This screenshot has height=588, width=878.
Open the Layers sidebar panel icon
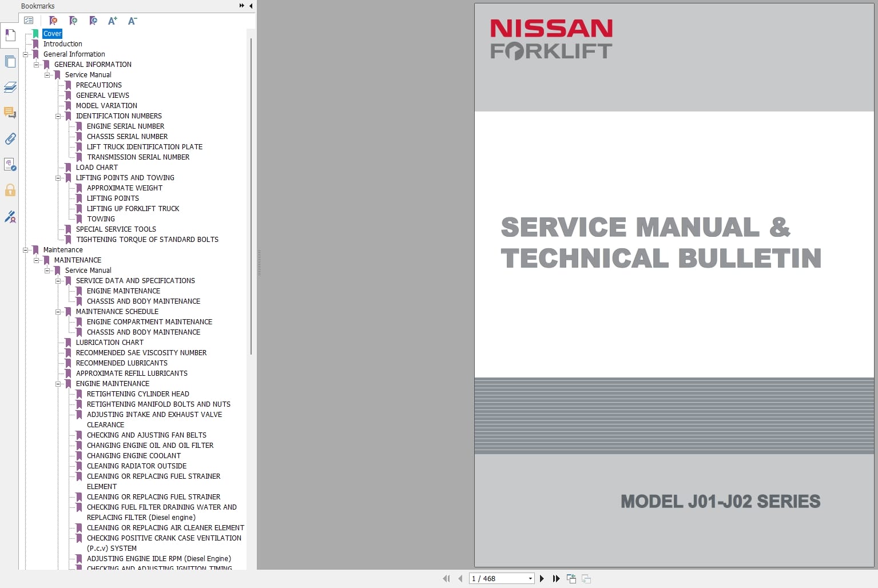click(10, 87)
